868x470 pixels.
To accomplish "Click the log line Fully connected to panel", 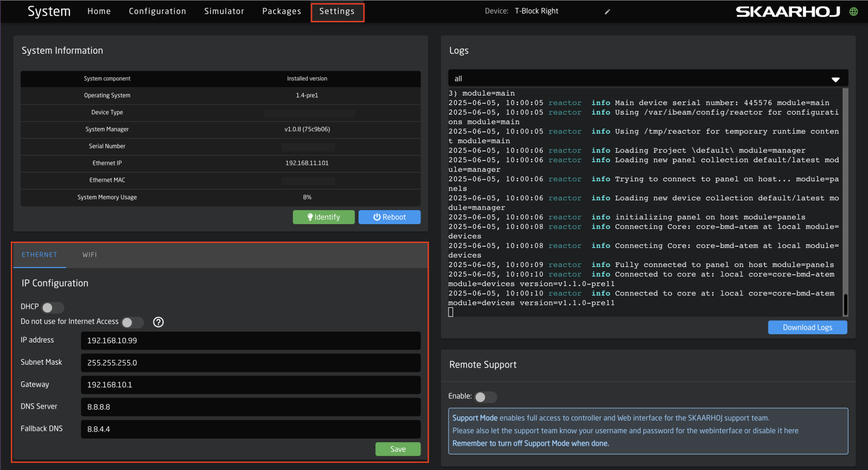I will click(x=641, y=265).
